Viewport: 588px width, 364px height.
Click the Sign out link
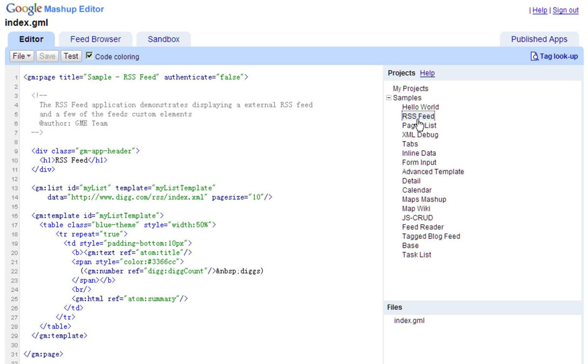pos(565,10)
